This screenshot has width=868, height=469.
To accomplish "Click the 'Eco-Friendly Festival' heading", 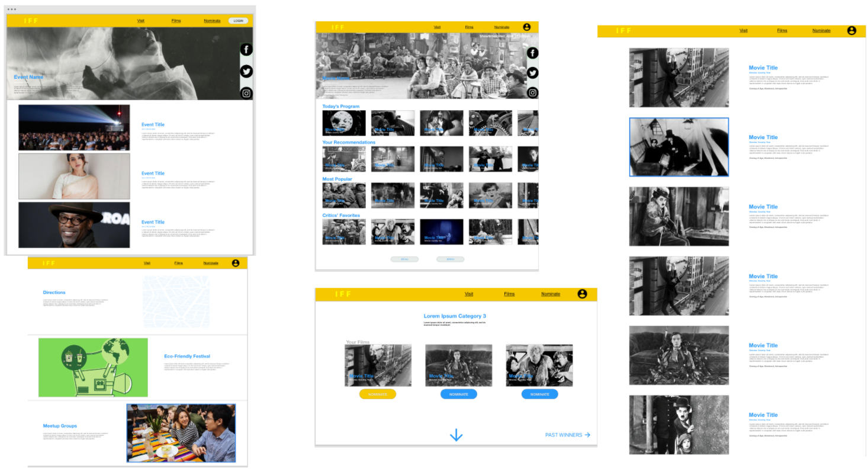I will (x=187, y=356).
